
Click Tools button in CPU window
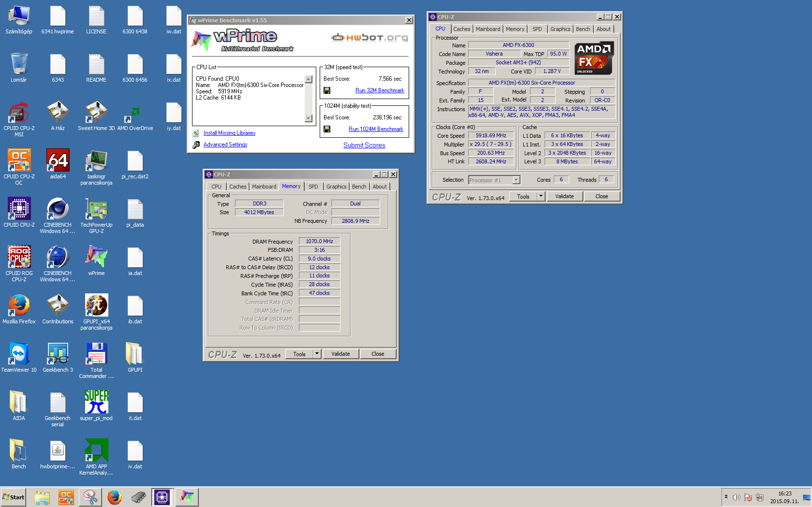pos(523,196)
